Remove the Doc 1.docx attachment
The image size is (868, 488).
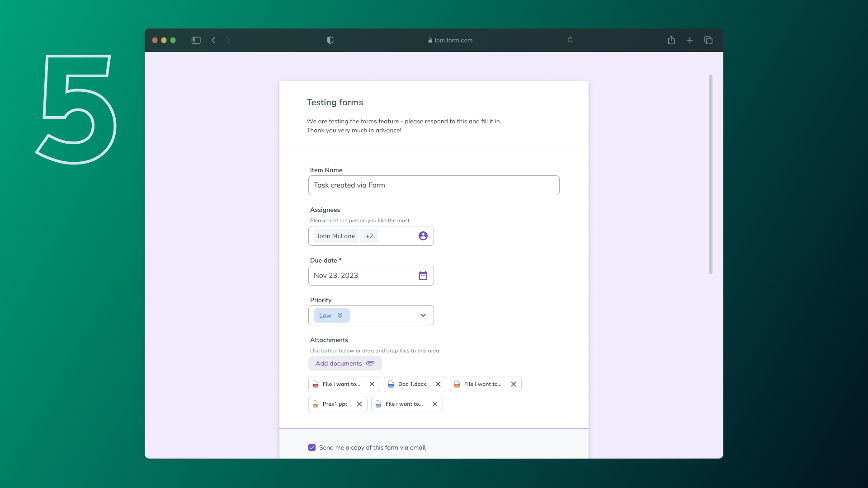(x=438, y=384)
